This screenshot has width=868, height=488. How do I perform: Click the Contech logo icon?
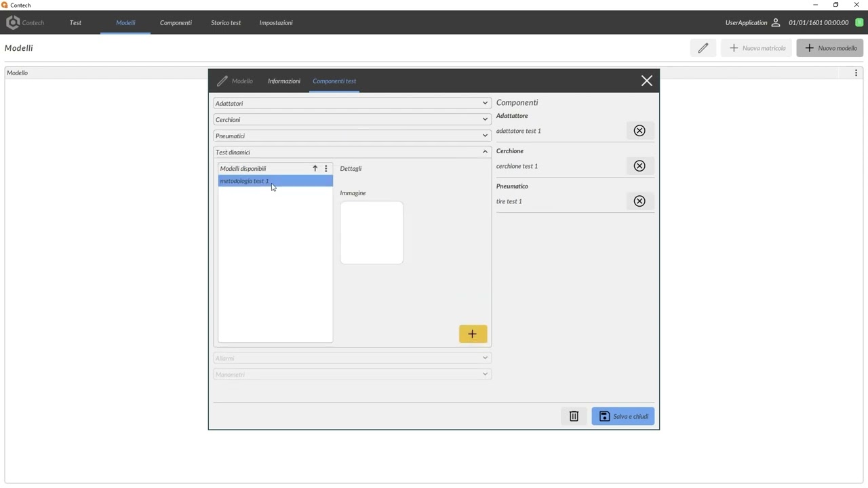tap(12, 22)
